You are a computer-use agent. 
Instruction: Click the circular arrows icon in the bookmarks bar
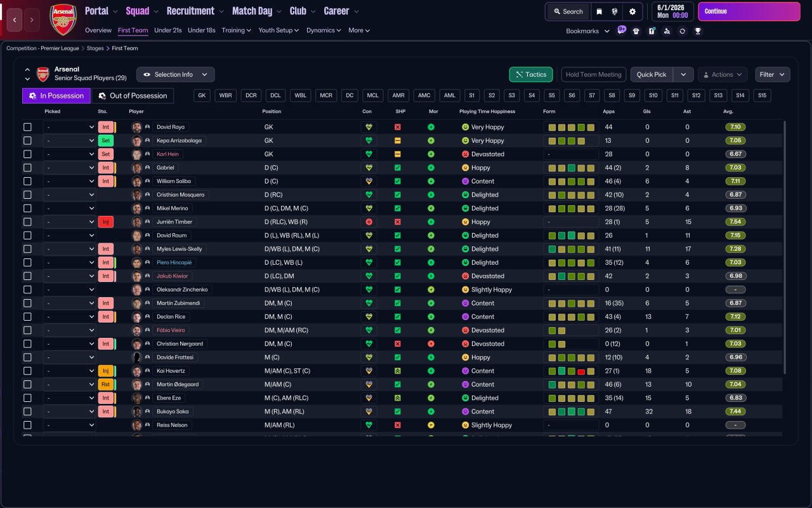point(682,31)
